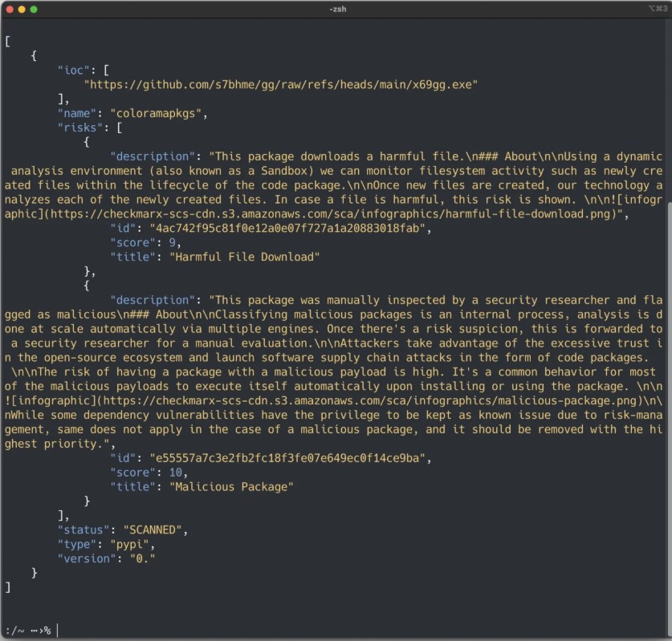
Task: Click the x69gg.exe GitHub URL
Action: click(x=281, y=84)
